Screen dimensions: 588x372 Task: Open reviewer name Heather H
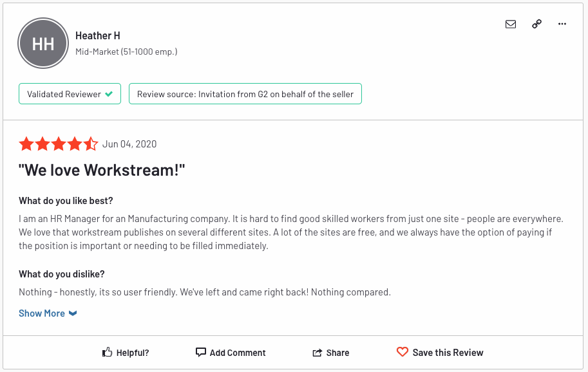(x=97, y=35)
